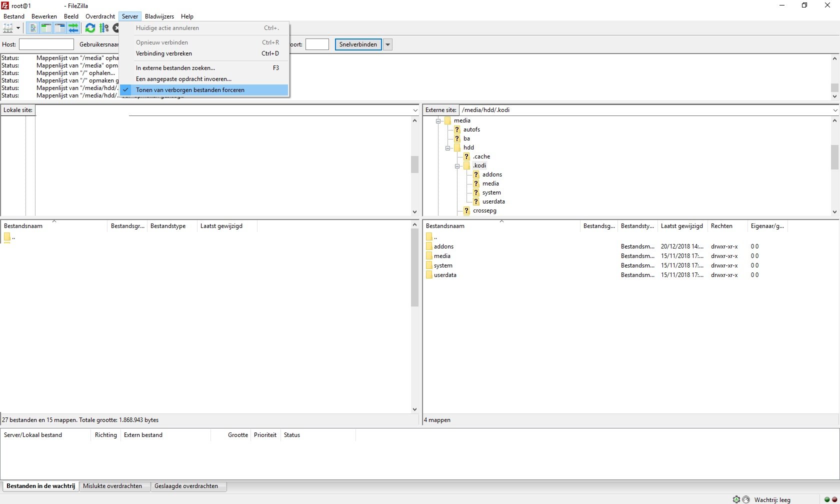The height and width of the screenshot is (504, 840).
Task: Open the Site Manager
Action: coord(8,28)
